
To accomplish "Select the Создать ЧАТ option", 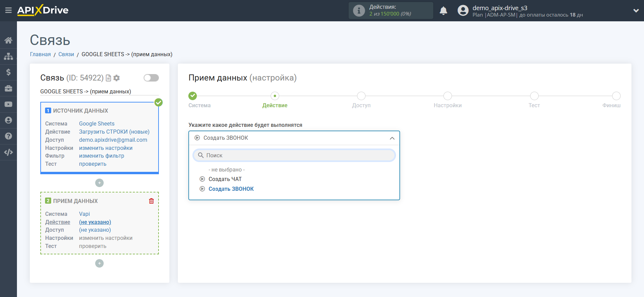I will (225, 179).
